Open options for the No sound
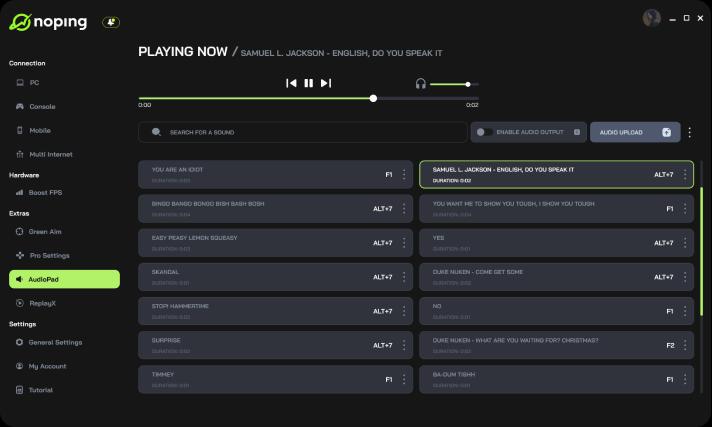The image size is (712, 427). pos(685,311)
